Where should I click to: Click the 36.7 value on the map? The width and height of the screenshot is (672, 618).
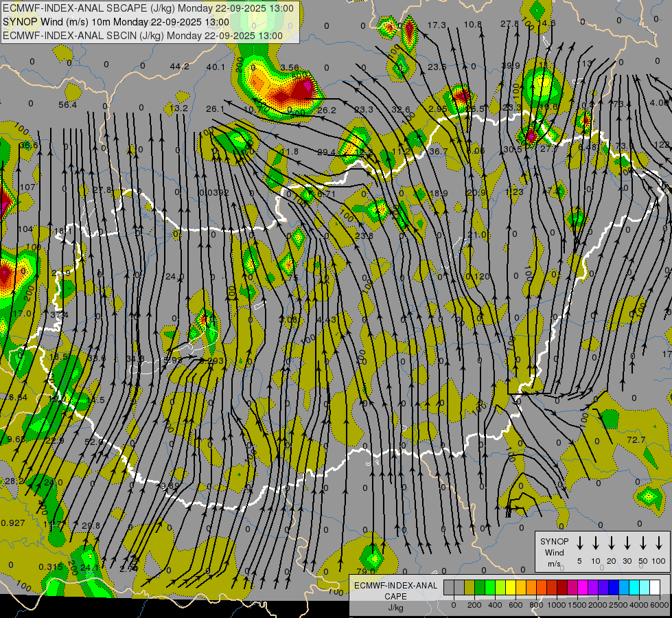click(438, 151)
